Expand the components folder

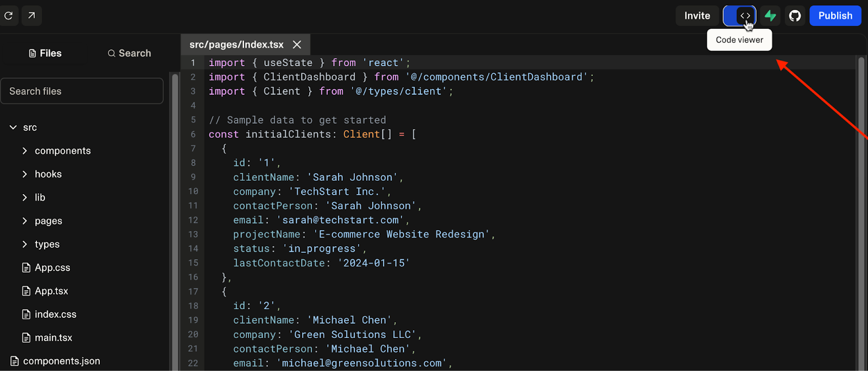pos(24,151)
